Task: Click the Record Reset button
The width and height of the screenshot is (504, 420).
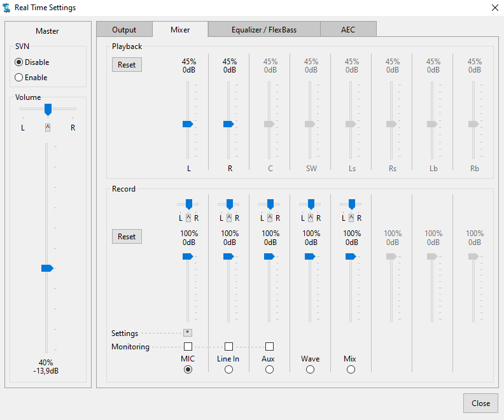Action: [x=127, y=237]
